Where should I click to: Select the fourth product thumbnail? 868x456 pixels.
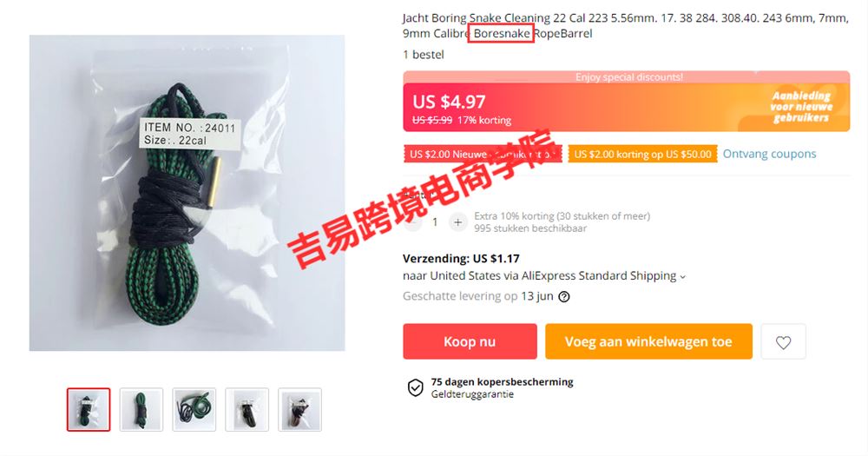tap(247, 409)
